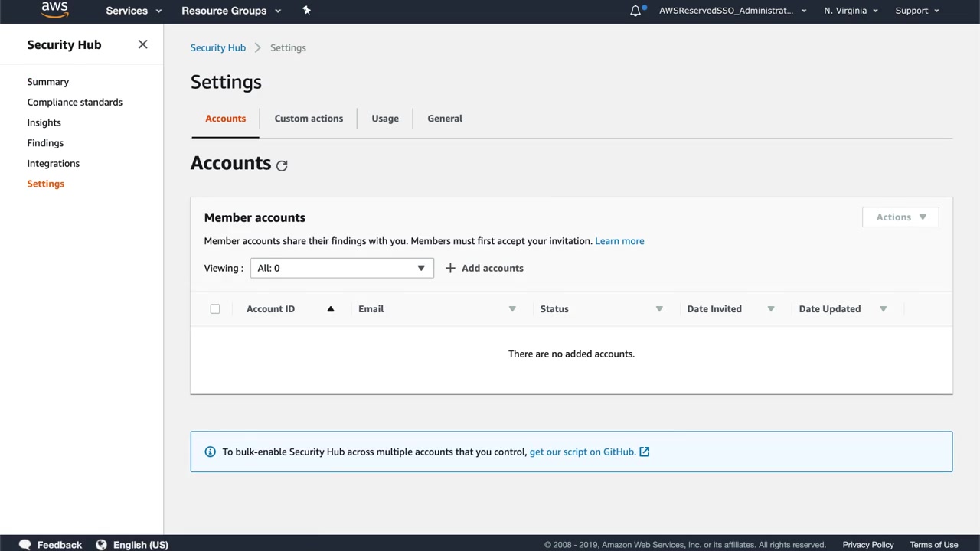Click the globe language icon
Screen dimensions: 980x551
[101, 545]
